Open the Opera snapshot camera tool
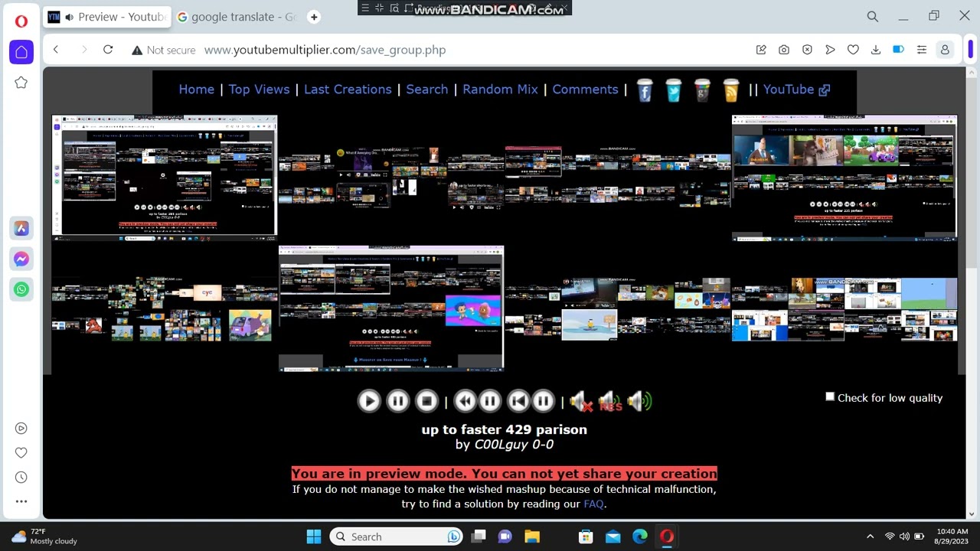 [784, 50]
